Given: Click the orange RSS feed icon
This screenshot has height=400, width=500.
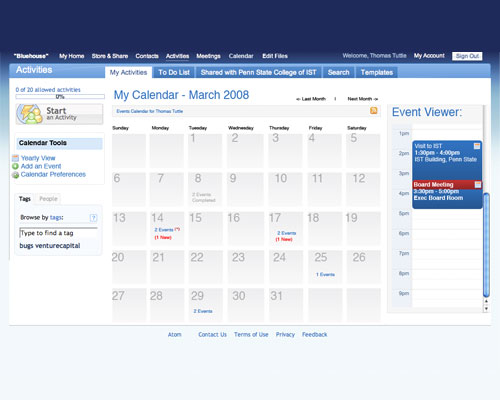Looking at the screenshot, I should click(374, 111).
